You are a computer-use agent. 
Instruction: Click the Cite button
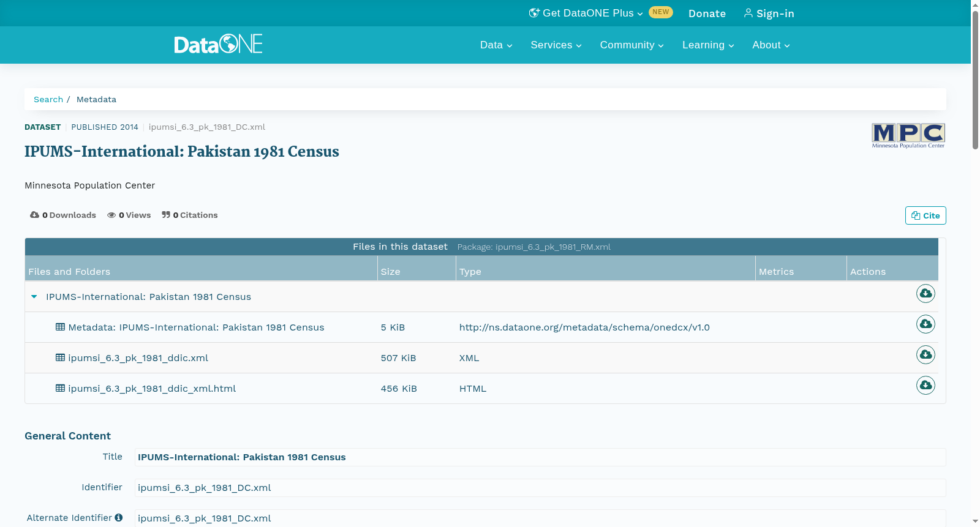[925, 215]
